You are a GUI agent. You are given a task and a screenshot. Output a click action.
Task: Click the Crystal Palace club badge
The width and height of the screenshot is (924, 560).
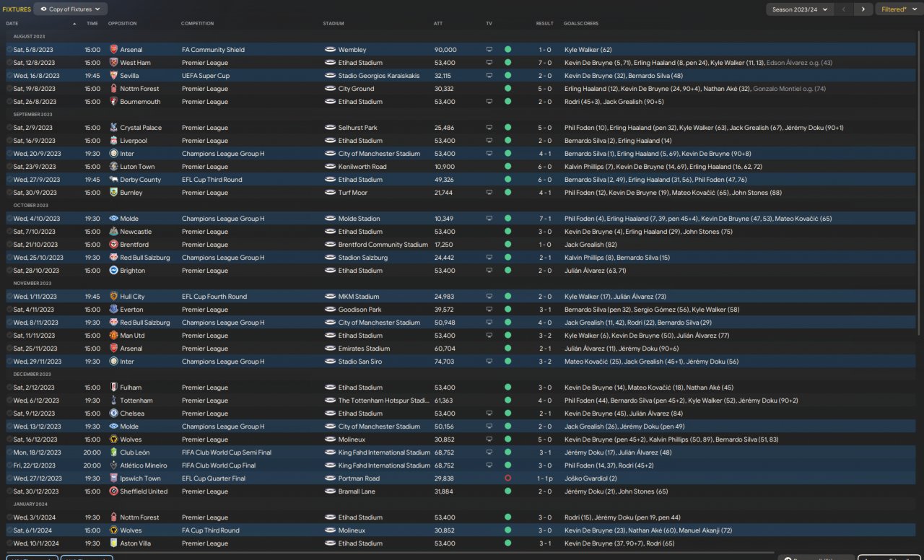click(113, 128)
